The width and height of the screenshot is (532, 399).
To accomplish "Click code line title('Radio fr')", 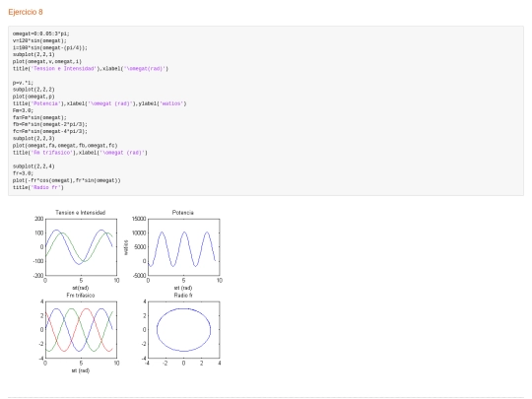I will (x=38, y=187).
